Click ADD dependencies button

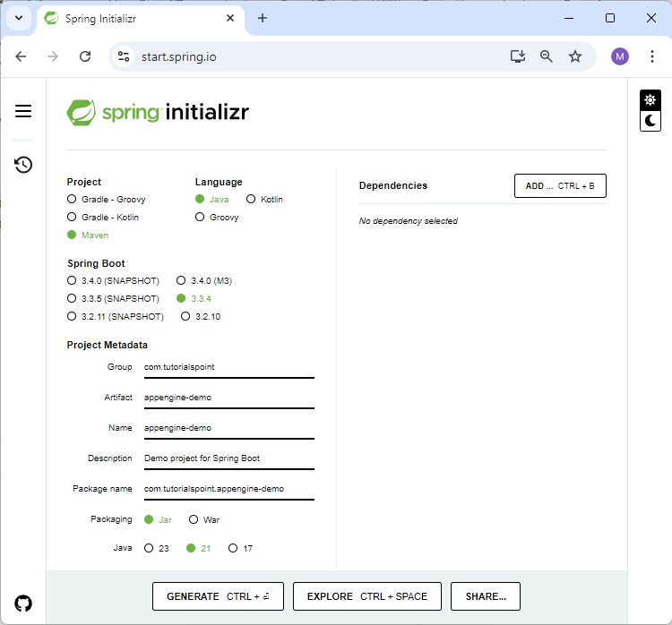click(560, 186)
